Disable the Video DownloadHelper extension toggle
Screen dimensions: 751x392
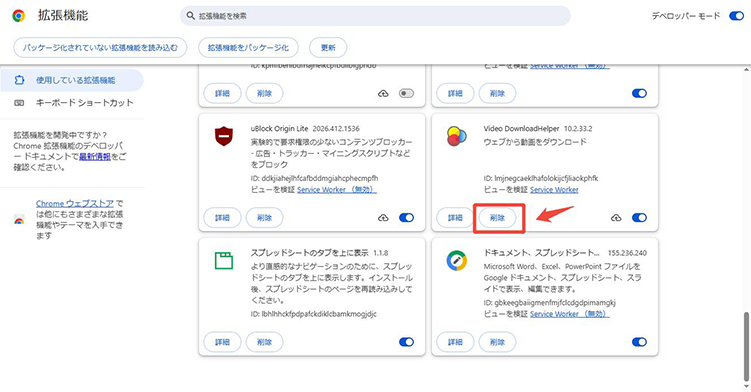tap(639, 218)
